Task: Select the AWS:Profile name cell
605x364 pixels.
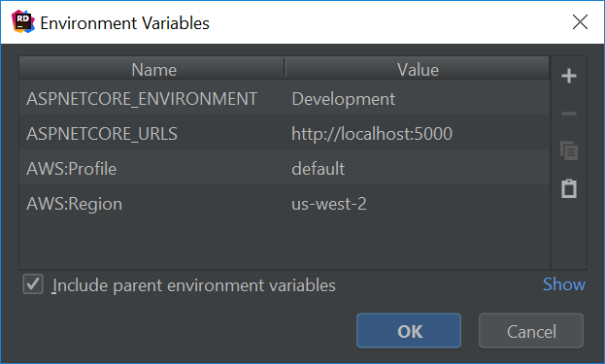Action: tap(152, 168)
